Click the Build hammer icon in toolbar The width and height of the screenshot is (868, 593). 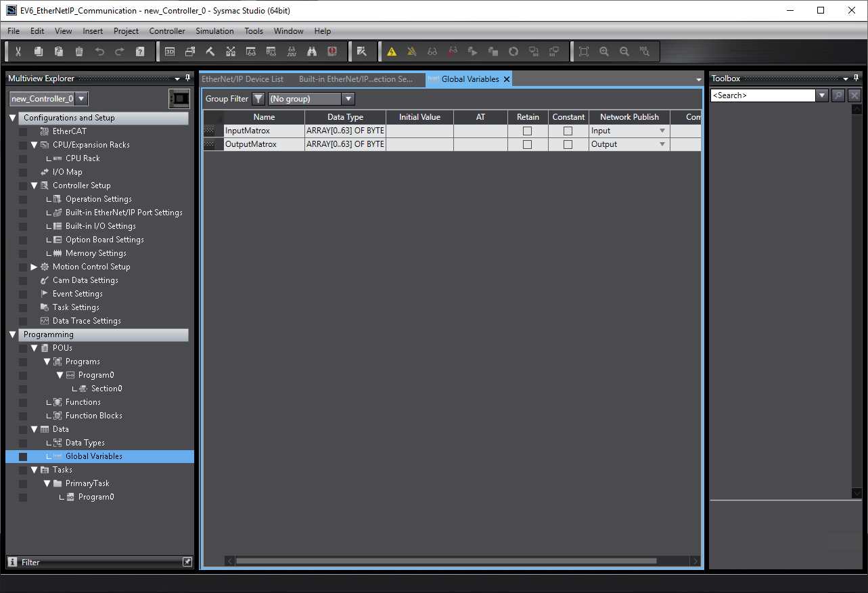tap(210, 51)
